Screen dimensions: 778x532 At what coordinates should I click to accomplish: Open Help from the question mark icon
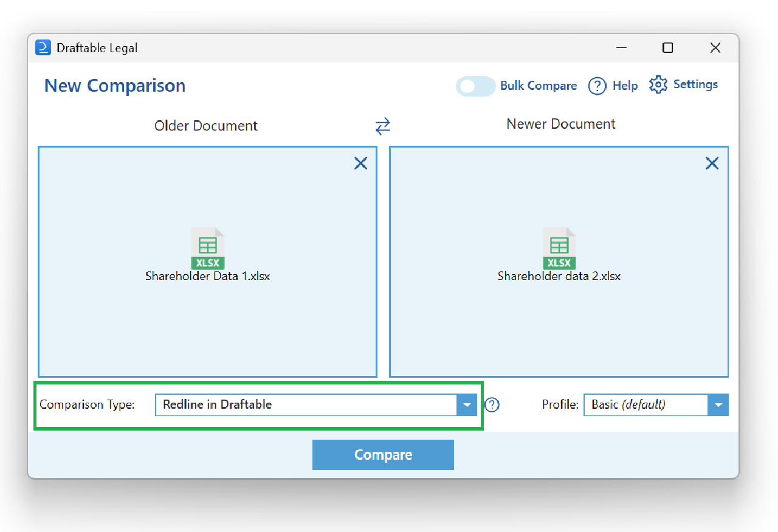pos(597,86)
